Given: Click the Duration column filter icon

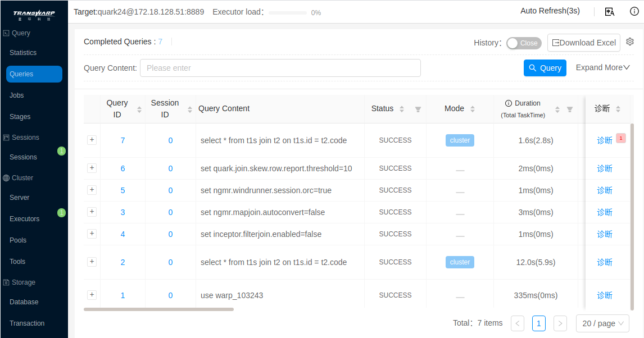Looking at the screenshot, I should pyautogui.click(x=570, y=109).
